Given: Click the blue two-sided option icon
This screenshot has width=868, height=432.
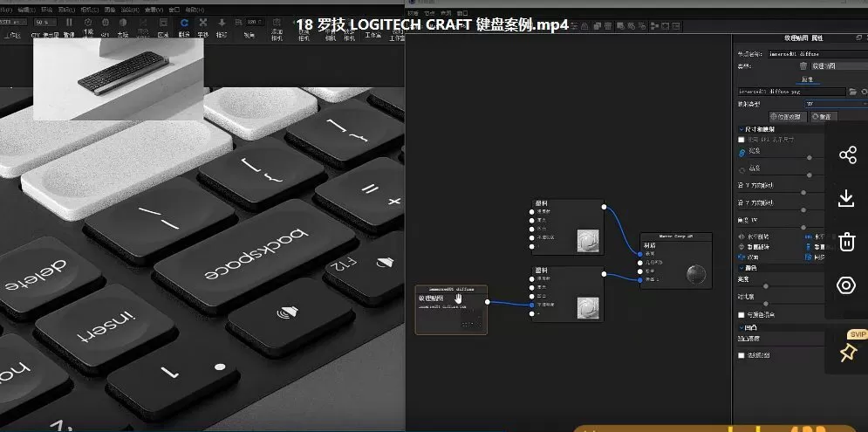Looking at the screenshot, I should (742, 257).
